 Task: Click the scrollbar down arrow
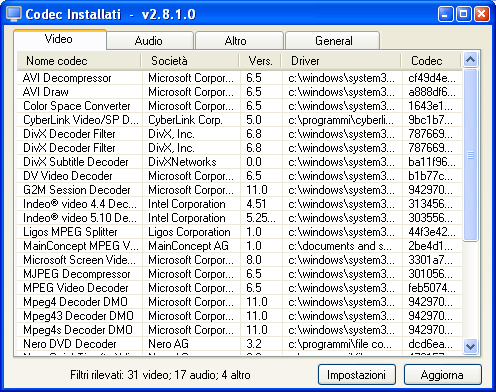470,346
